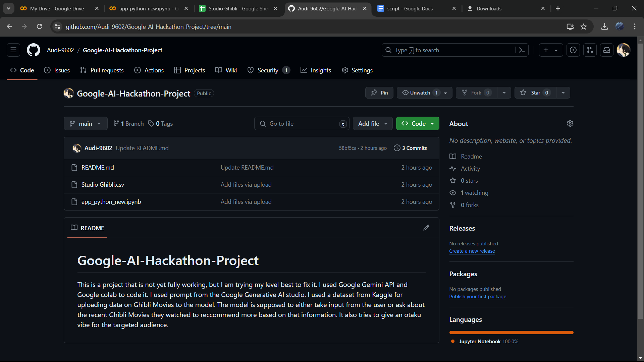The image size is (644, 362).
Task: Toggle Unwatch for this repository
Action: pos(420,93)
